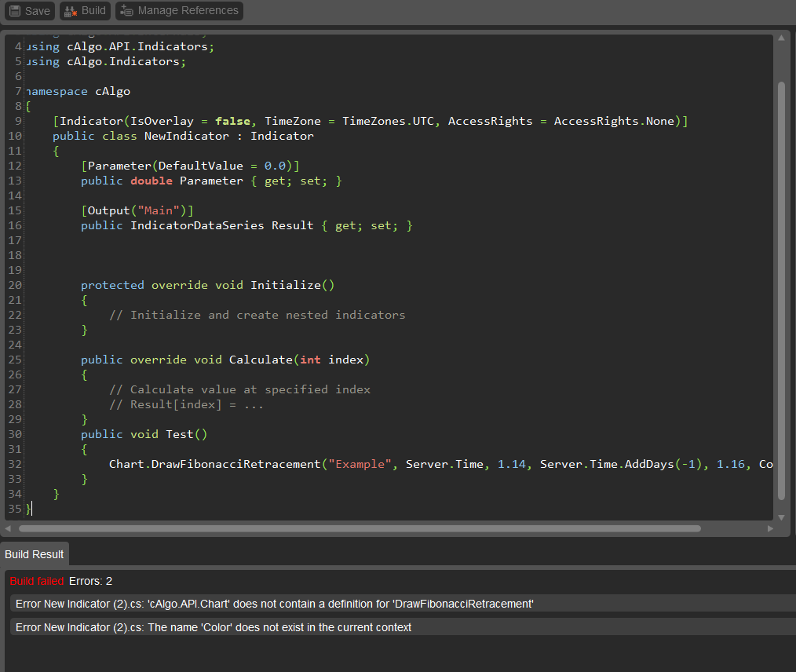Click the 'Initialize()' method name
796x672 pixels.
click(292, 285)
